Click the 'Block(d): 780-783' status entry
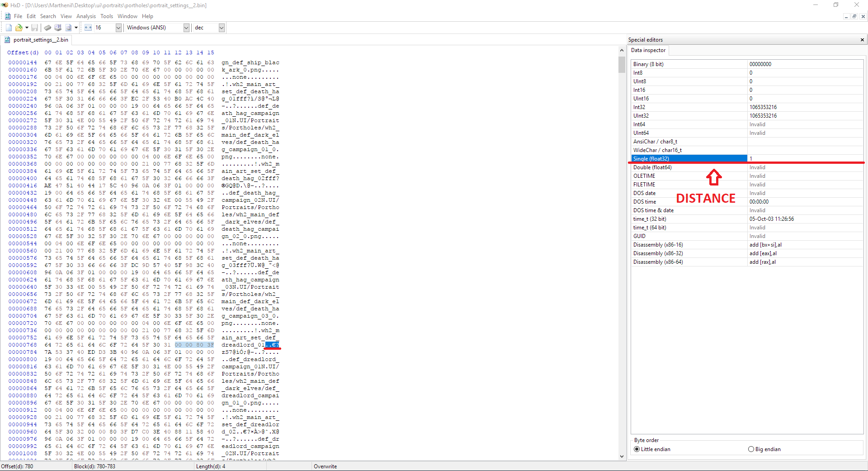This screenshot has width=868, height=471. coord(94,466)
